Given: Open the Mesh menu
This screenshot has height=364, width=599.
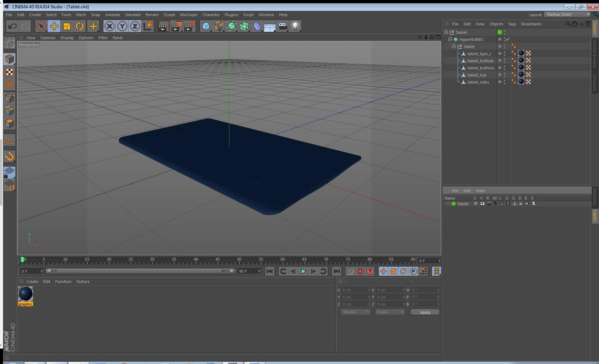Looking at the screenshot, I should (81, 15).
